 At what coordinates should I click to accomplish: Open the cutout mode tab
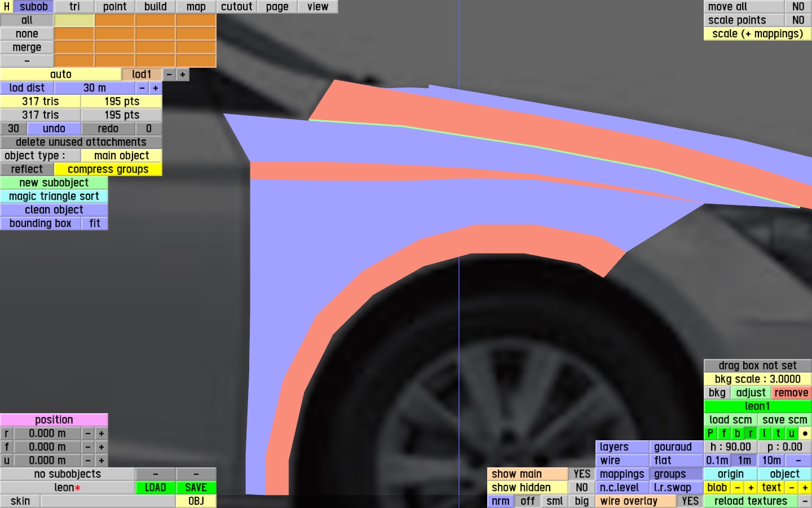[x=237, y=7]
